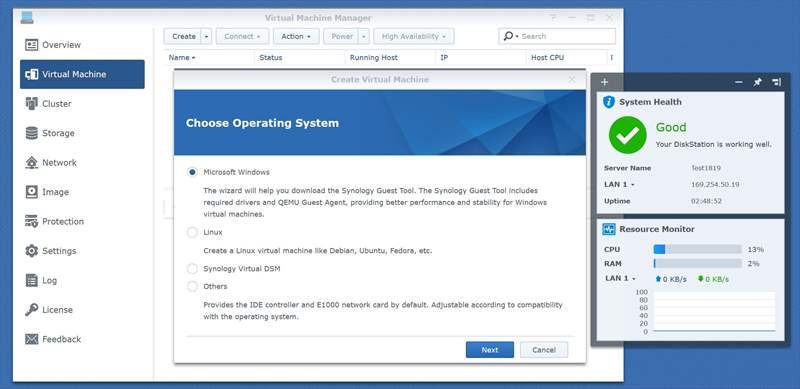Click the Create button
800x389 pixels.
[x=183, y=37]
